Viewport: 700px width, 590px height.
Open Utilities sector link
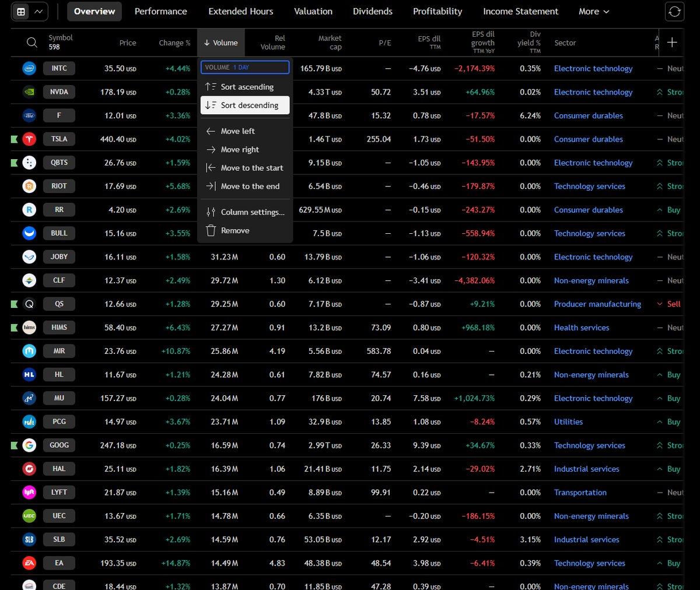(x=568, y=422)
